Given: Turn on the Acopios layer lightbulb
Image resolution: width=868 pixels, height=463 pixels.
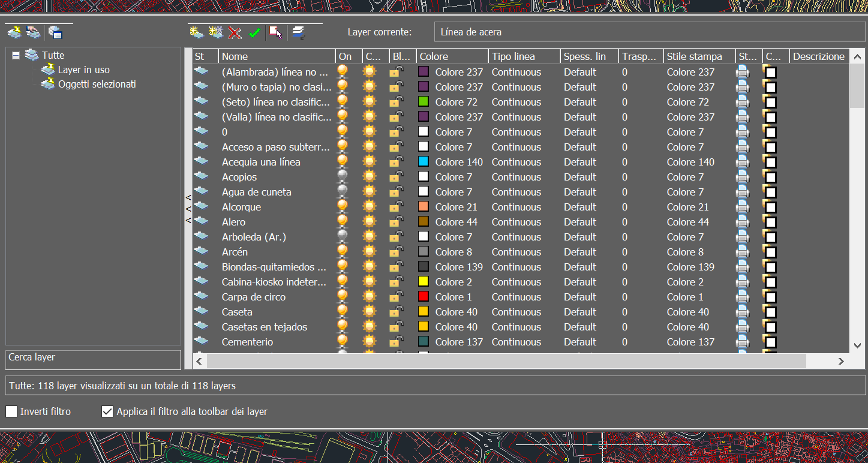Looking at the screenshot, I should 343,176.
